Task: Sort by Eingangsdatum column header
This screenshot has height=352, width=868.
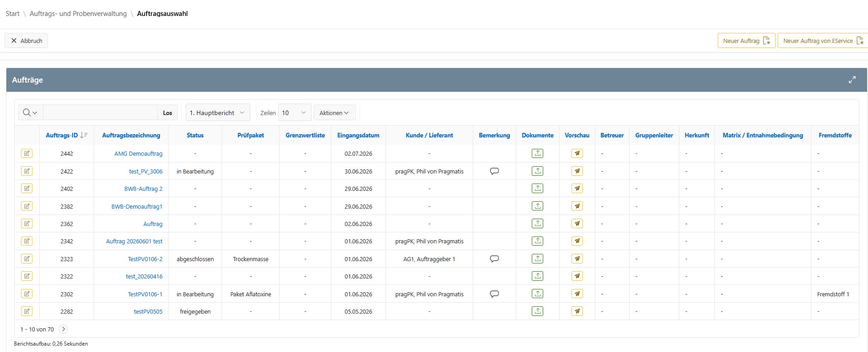Action: (358, 135)
